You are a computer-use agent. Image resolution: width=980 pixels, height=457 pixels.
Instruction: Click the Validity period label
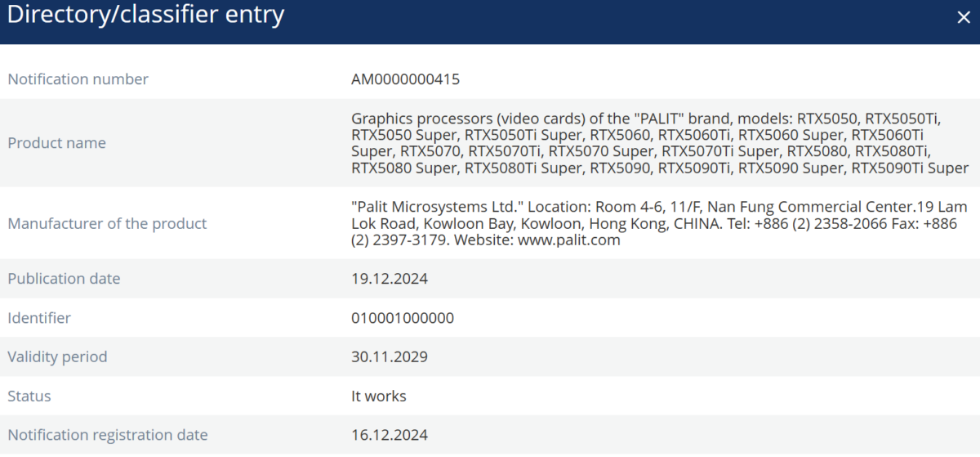tap(57, 357)
